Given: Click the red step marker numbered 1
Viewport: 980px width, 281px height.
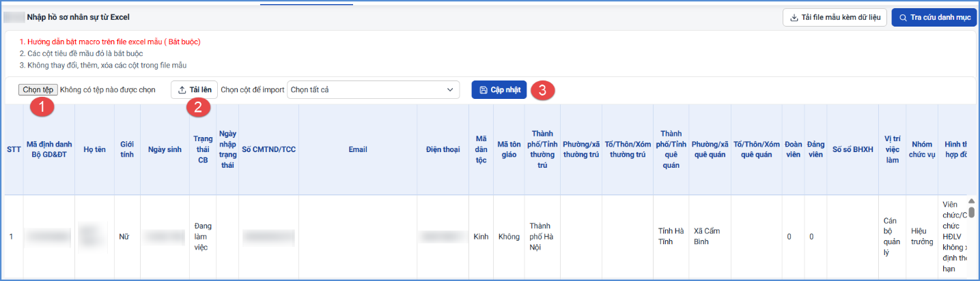Looking at the screenshot, I should click(x=43, y=107).
